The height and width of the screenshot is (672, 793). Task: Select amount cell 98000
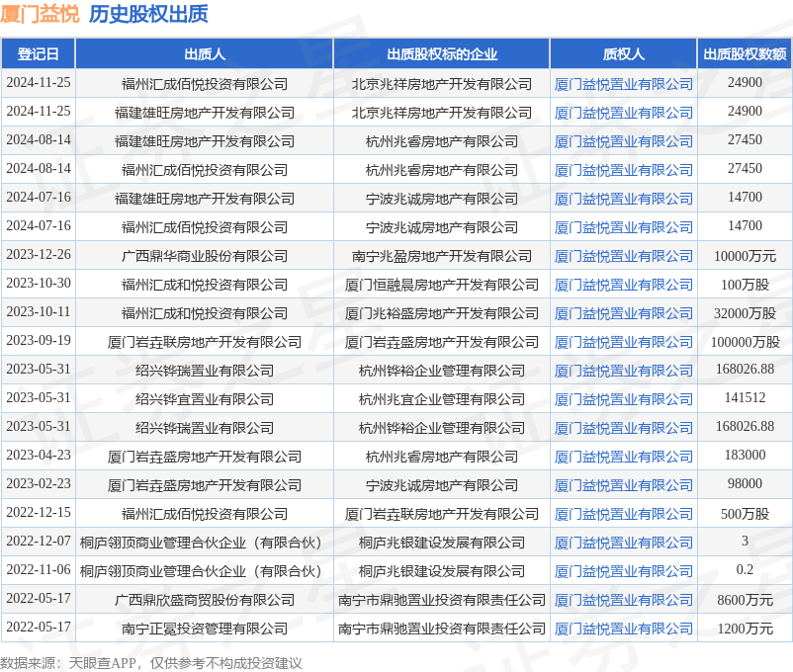coord(745,483)
